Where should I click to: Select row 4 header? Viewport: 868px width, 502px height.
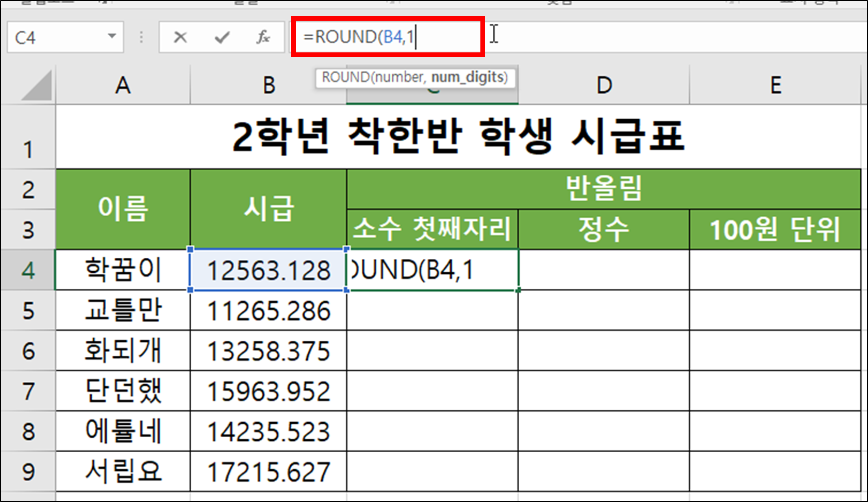29,270
